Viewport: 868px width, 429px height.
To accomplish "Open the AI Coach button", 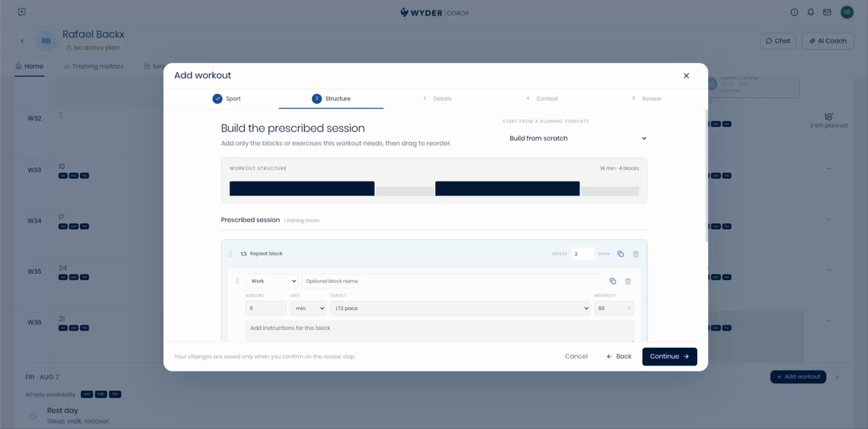I will 828,41.
